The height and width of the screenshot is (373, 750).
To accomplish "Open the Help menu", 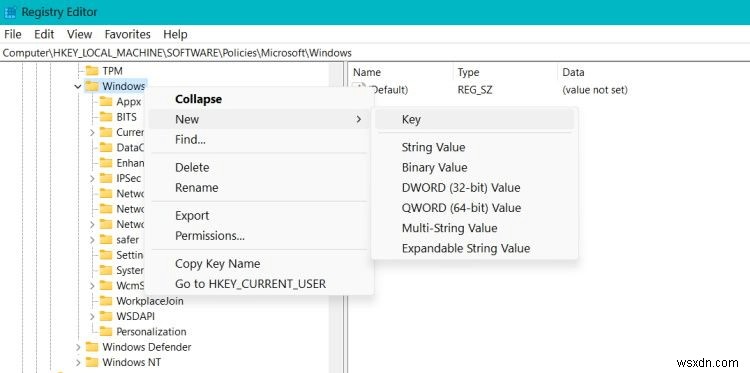I will tap(175, 34).
